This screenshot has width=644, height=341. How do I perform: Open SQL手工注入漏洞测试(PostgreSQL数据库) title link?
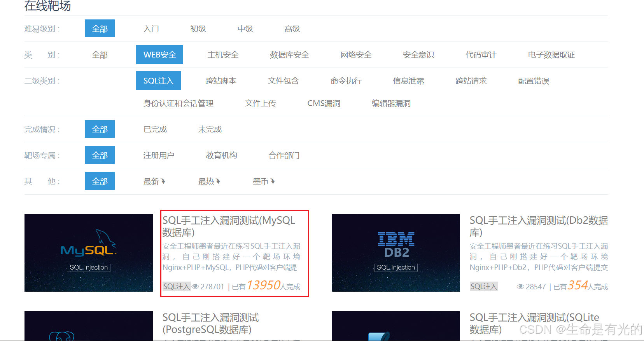tap(211, 324)
